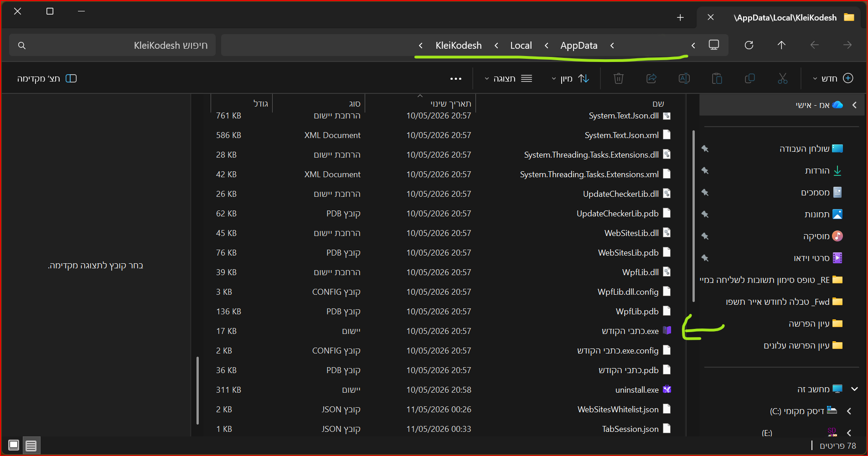Click the UpdateCheckerLib.dll file icon
The image size is (868, 456).
coord(667,194)
